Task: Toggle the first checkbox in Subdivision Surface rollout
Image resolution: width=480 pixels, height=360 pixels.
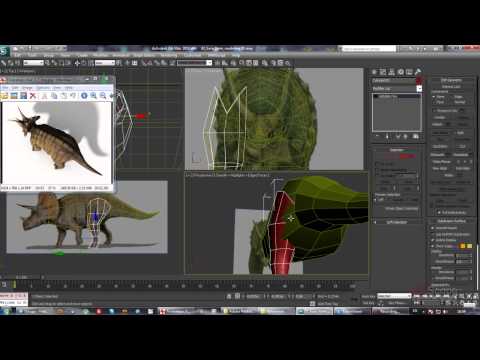Action: click(433, 228)
